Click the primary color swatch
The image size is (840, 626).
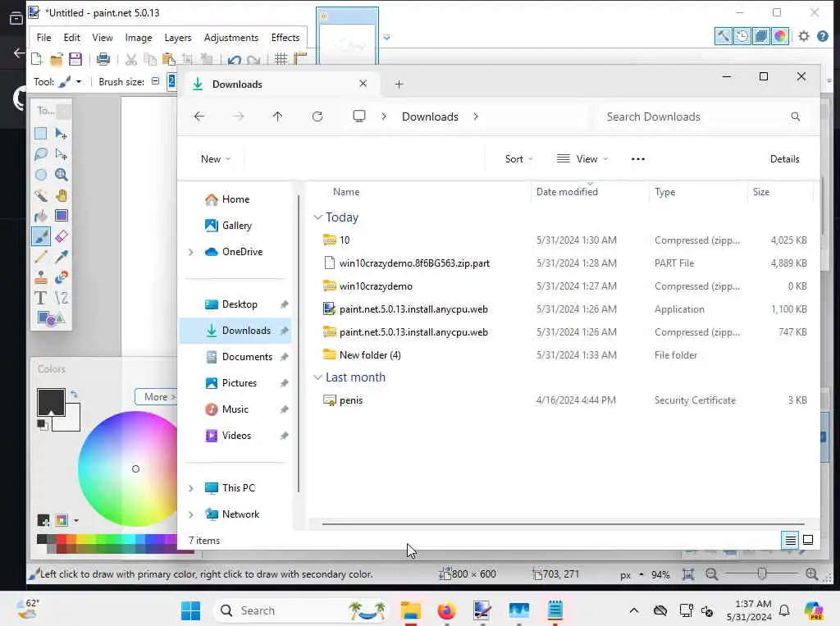pyautogui.click(x=51, y=402)
